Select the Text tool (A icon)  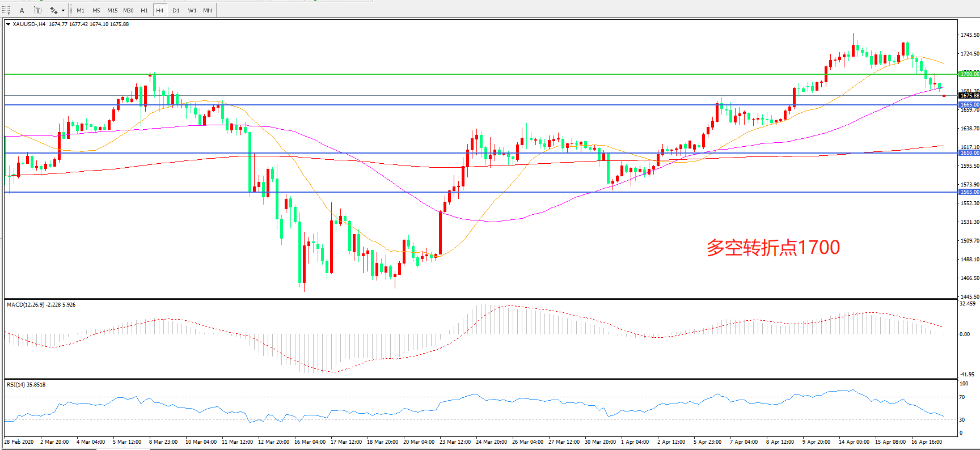pyautogui.click(x=22, y=10)
